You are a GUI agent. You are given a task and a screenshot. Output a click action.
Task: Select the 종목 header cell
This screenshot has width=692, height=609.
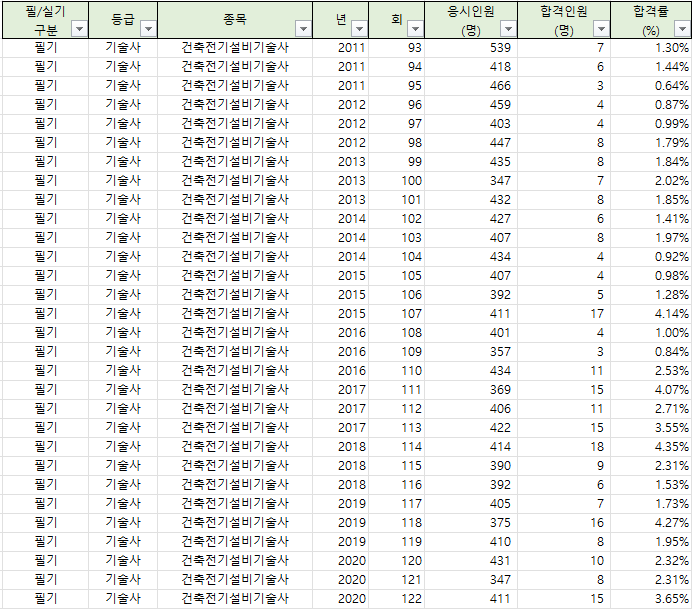pos(235,20)
